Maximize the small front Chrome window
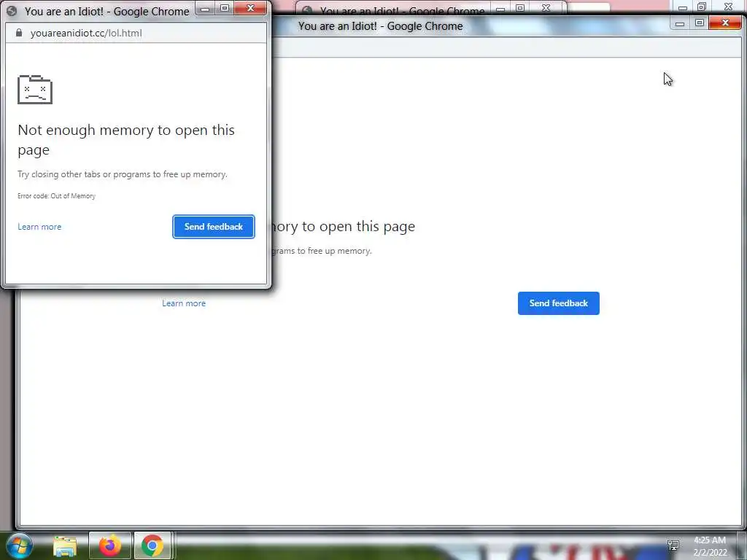The height and width of the screenshot is (560, 747). click(225, 8)
